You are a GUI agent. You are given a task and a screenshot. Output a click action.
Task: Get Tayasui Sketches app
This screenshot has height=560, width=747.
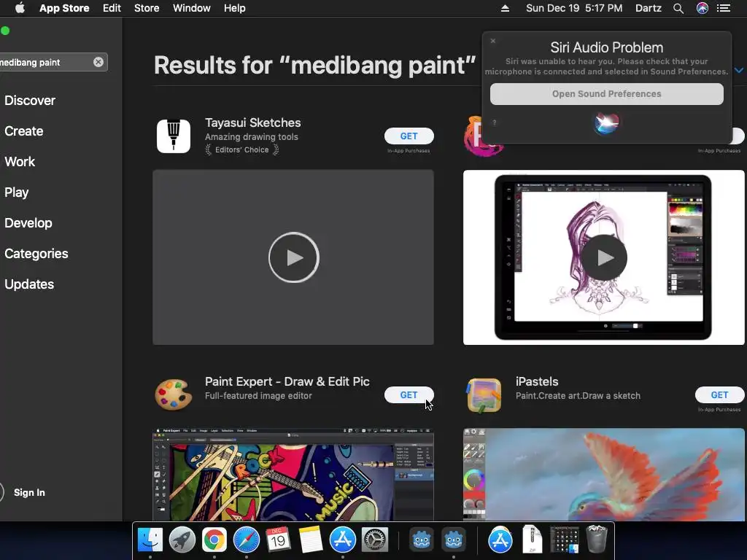409,136
